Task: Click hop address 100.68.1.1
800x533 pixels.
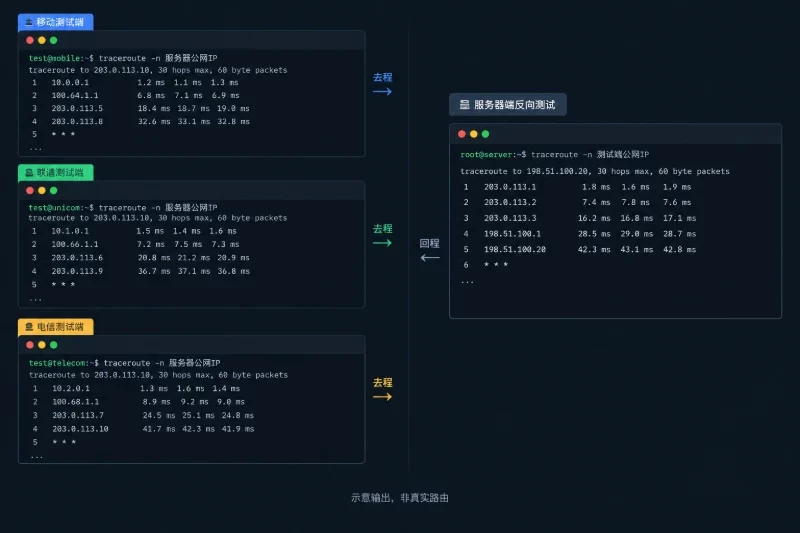Action: [76, 402]
